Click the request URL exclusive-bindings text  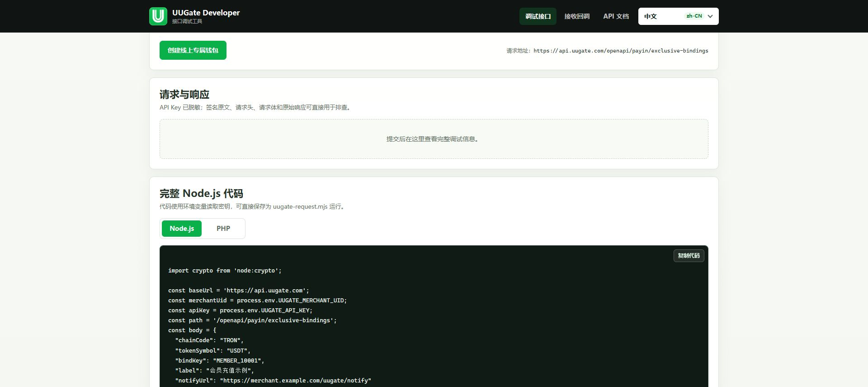[621, 51]
